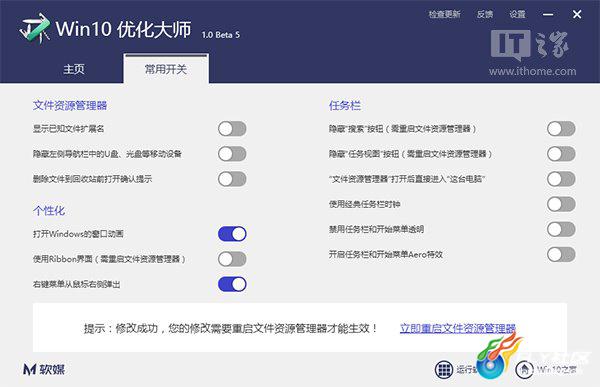
Task: Close the Win10 优化大师 window
Action: point(577,15)
